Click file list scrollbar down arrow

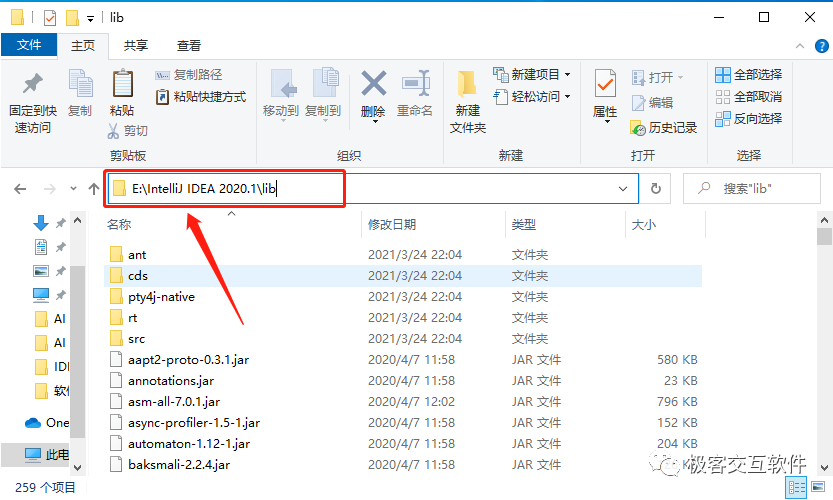(x=824, y=468)
